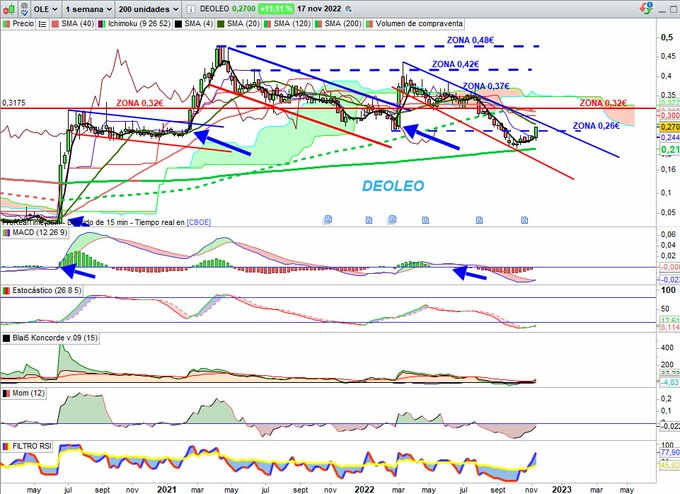This screenshot has height=494, width=680.
Task: Click the first event marker near Nov 2021
Action: [x=328, y=219]
